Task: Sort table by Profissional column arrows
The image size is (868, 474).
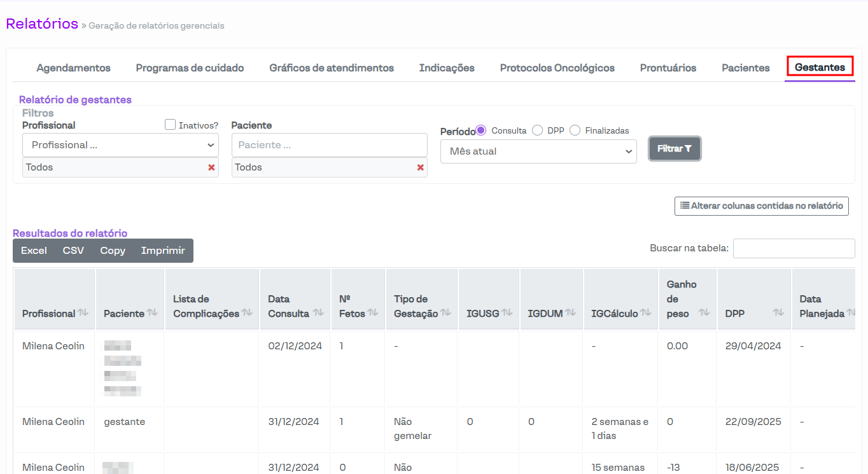Action: [83, 313]
